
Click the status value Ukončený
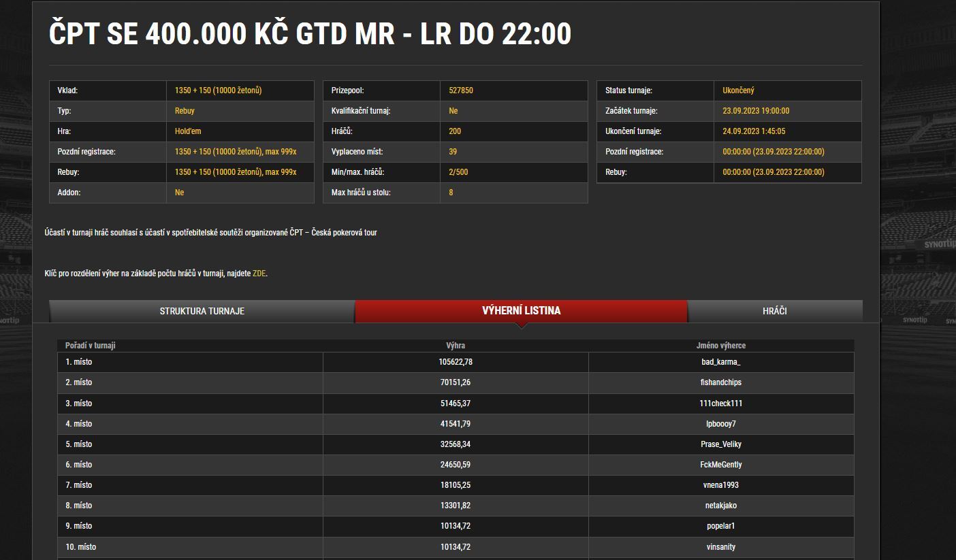pyautogui.click(x=738, y=90)
